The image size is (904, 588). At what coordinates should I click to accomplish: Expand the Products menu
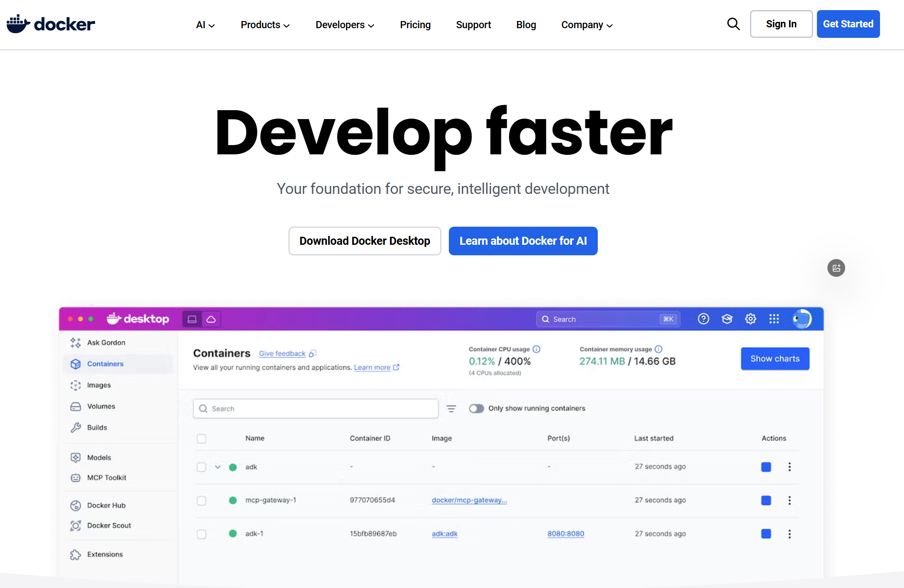pos(265,25)
